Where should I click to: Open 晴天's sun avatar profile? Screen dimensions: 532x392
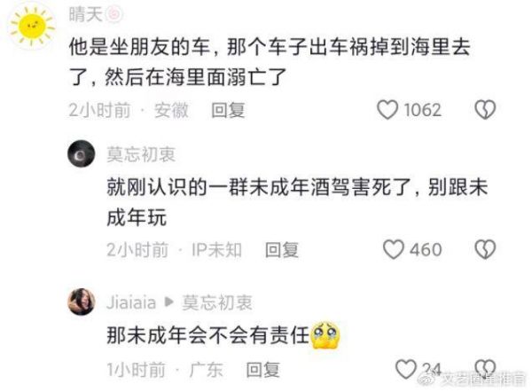click(32, 26)
